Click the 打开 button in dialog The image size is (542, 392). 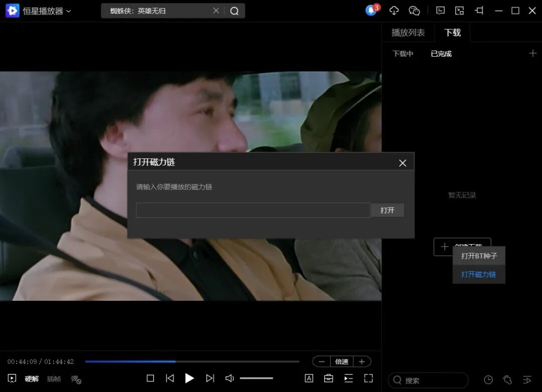point(387,210)
